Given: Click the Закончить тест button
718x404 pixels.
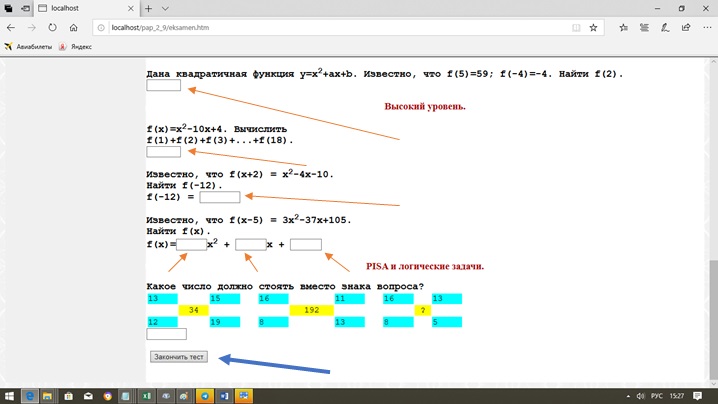Looking at the screenshot, I should pos(179,356).
